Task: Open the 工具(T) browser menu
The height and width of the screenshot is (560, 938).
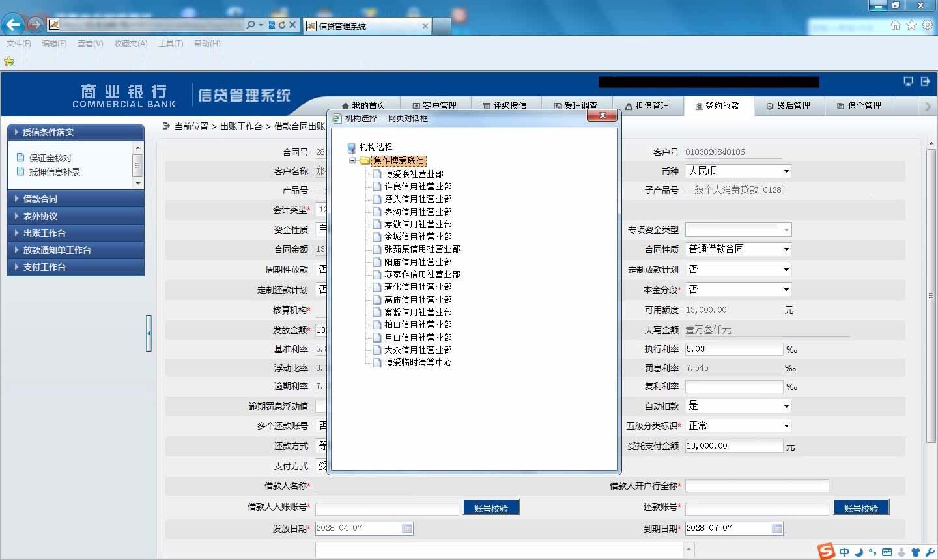Action: click(x=171, y=44)
